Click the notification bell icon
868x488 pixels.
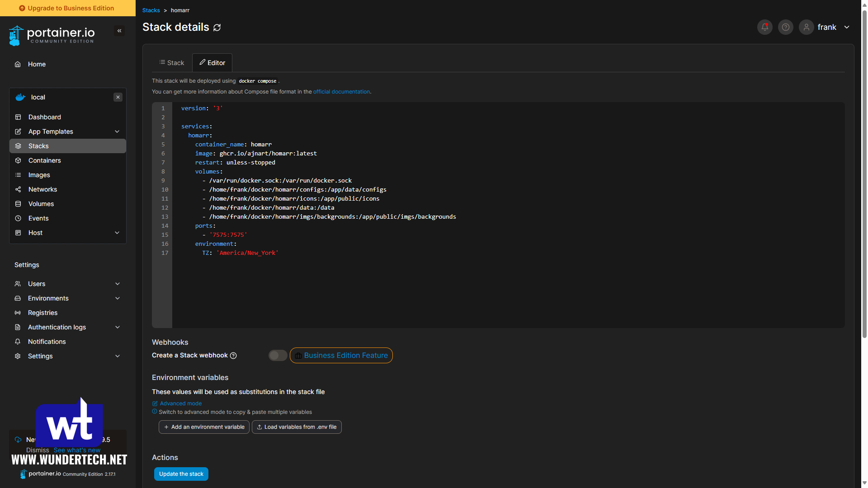765,27
